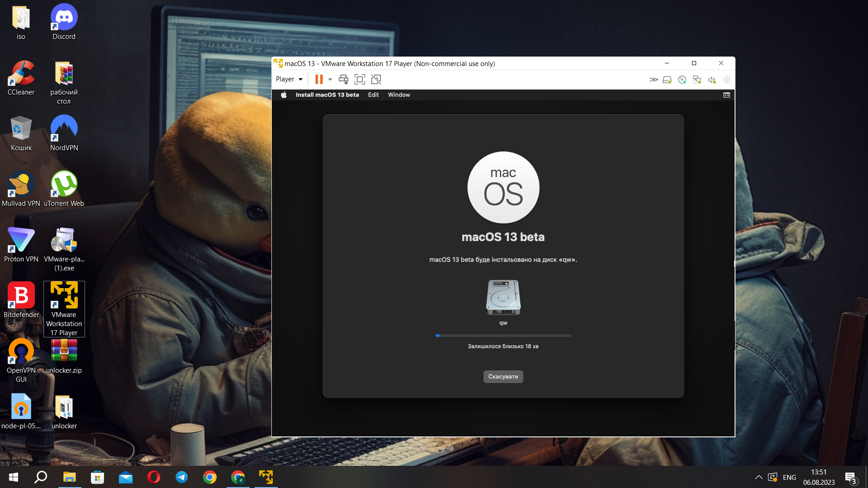Screen dimensions: 868x488
Task: Click the 'Залишилося близько 18 хв' text
Action: (x=503, y=346)
